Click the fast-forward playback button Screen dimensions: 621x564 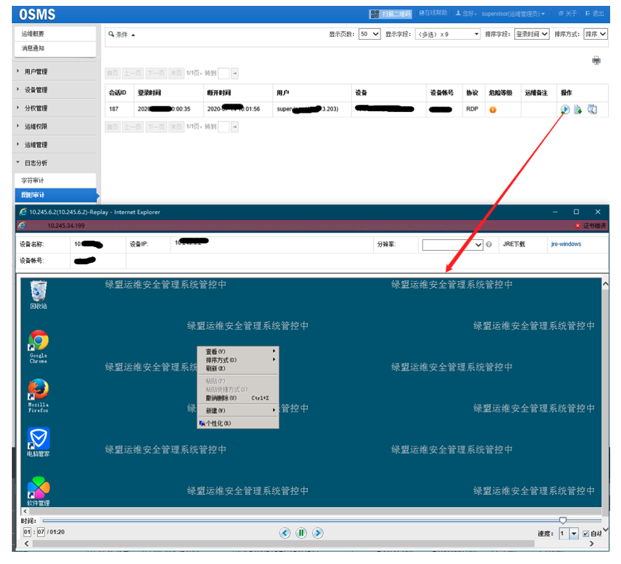pos(316,533)
